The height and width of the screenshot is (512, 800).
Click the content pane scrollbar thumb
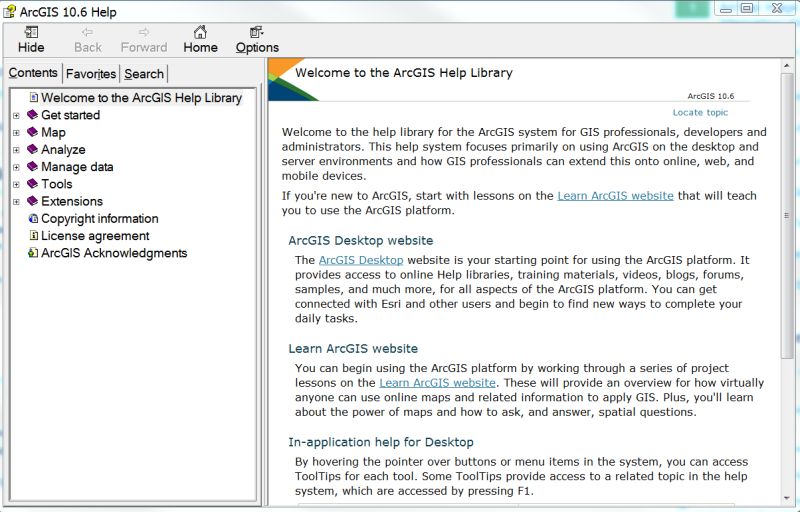click(x=787, y=216)
